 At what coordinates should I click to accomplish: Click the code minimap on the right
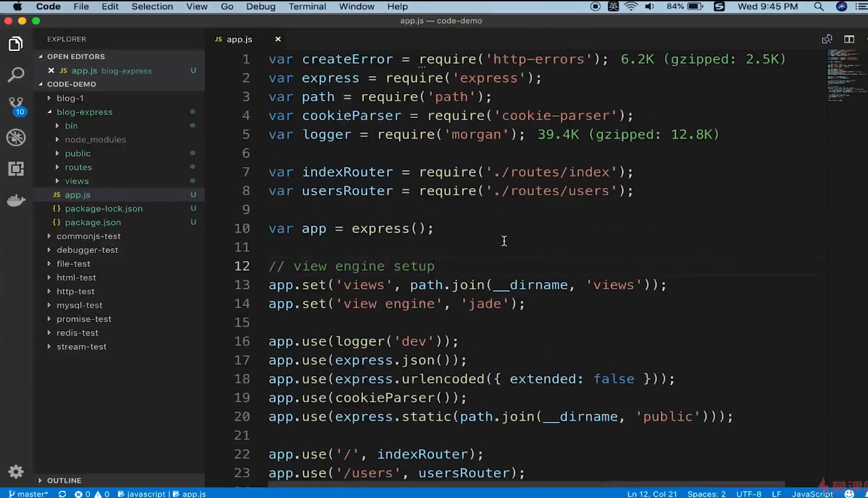[846, 74]
